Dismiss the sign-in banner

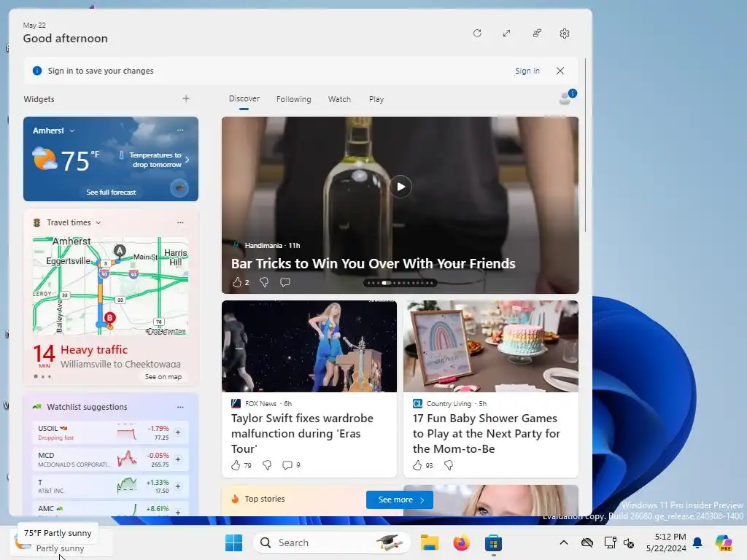pyautogui.click(x=560, y=71)
